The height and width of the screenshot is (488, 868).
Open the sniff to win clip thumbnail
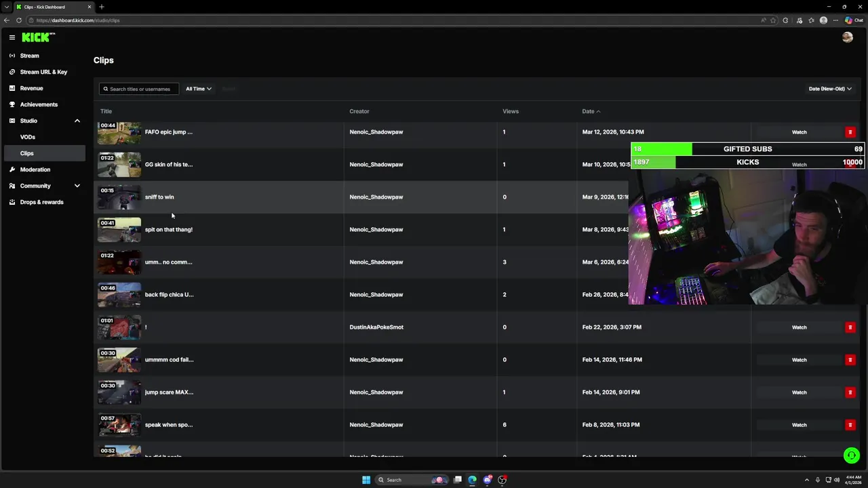119,197
